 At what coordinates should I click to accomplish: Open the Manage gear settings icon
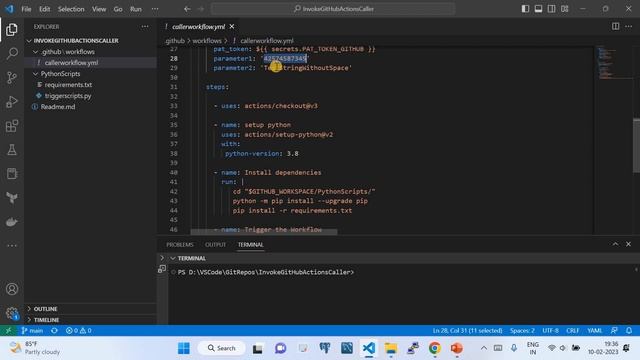click(x=12, y=313)
